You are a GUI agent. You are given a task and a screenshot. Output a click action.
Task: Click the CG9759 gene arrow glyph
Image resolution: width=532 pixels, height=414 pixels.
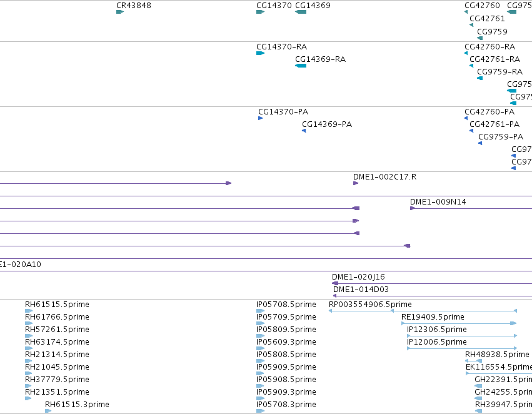pyautogui.click(x=479, y=38)
